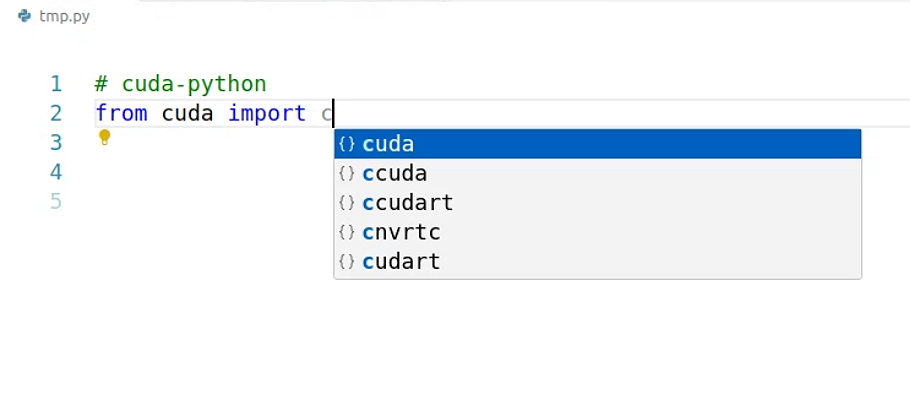Select cnvrtc from the completion popup
This screenshot has height=414, width=910.
[598, 232]
